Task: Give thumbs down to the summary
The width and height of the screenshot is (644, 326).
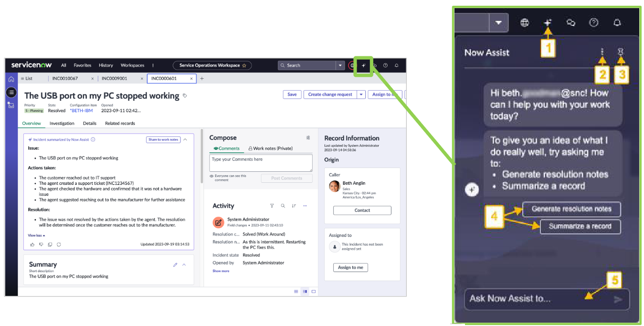Action: pyautogui.click(x=41, y=244)
